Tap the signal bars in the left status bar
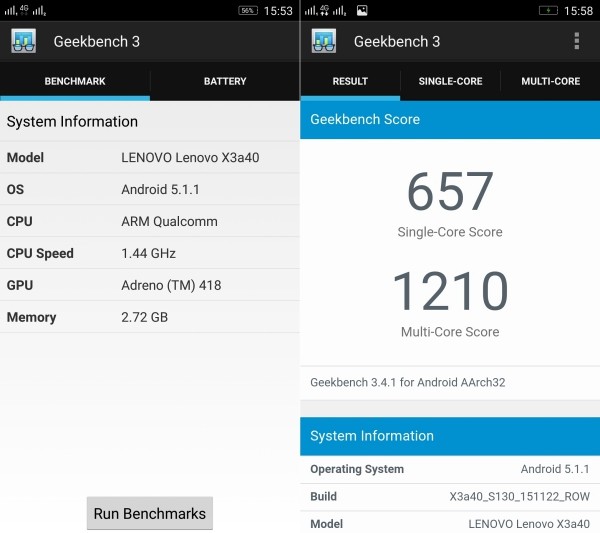 pos(25,10)
